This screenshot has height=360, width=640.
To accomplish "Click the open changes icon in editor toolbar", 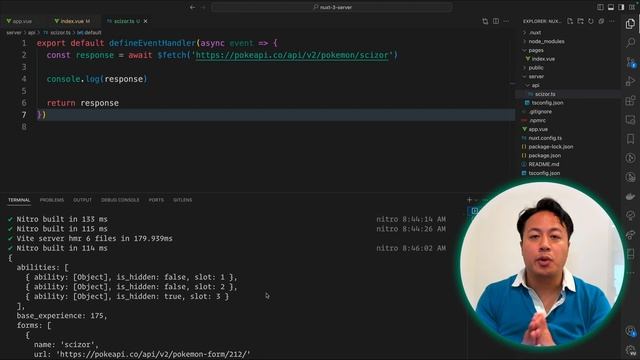I will click(x=485, y=21).
